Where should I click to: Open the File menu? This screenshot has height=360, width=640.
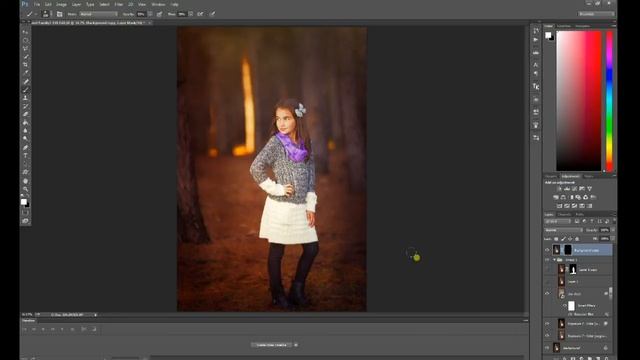tap(37, 4)
